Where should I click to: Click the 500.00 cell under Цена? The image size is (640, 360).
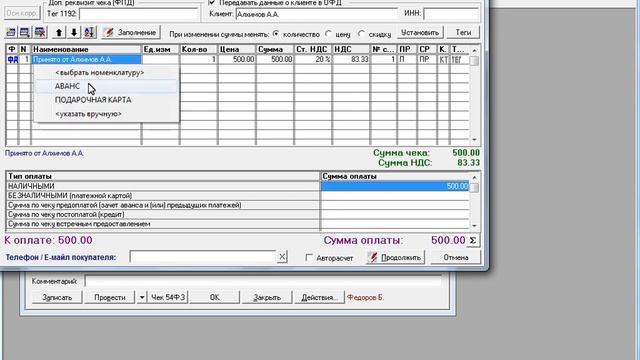click(x=237, y=60)
